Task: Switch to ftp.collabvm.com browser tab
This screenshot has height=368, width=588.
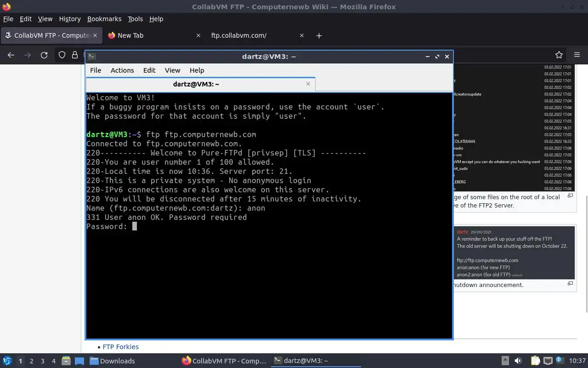Action: pyautogui.click(x=257, y=35)
